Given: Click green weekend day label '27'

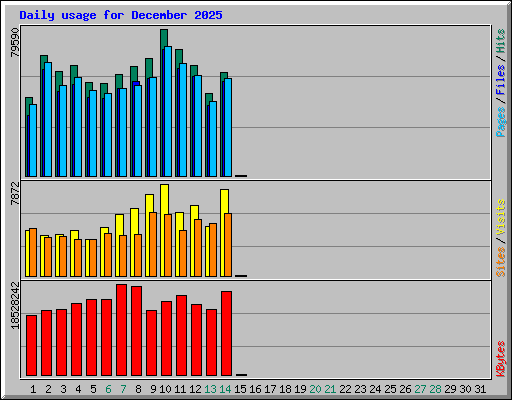Looking at the screenshot, I should (420, 389).
